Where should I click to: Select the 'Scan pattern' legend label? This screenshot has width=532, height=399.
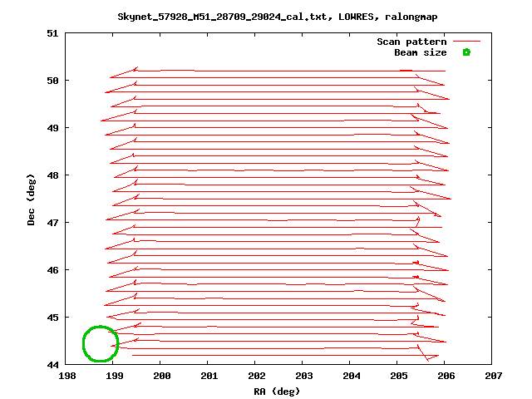coord(411,42)
